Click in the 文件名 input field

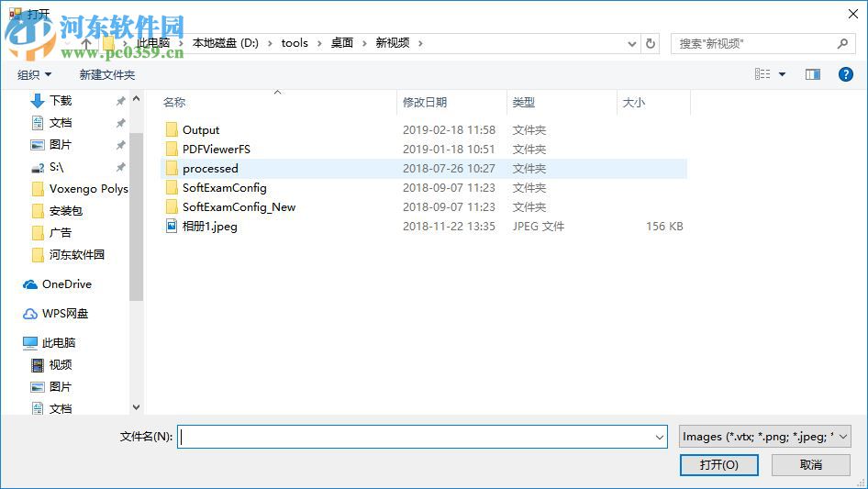coord(422,437)
